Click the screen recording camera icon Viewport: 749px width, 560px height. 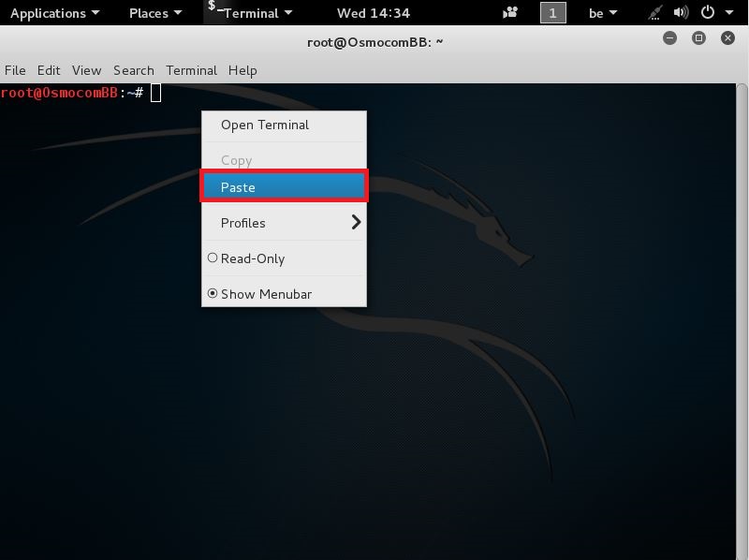coord(510,13)
